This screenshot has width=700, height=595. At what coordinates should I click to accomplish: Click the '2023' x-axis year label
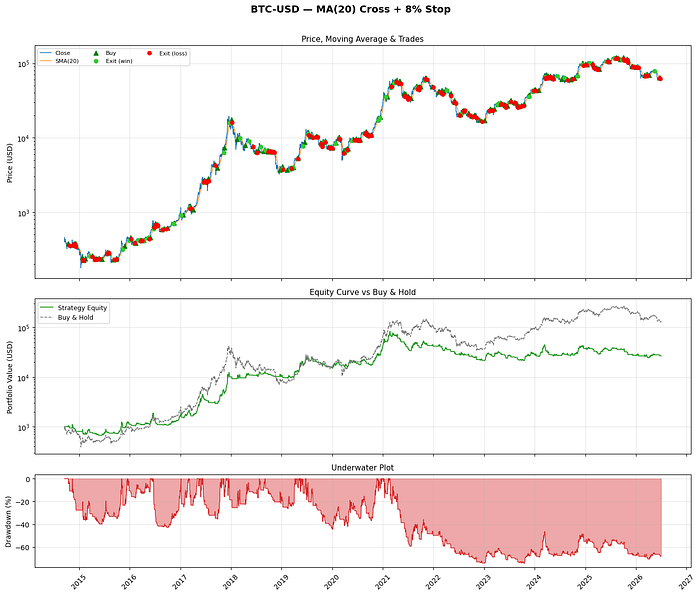coord(483,582)
